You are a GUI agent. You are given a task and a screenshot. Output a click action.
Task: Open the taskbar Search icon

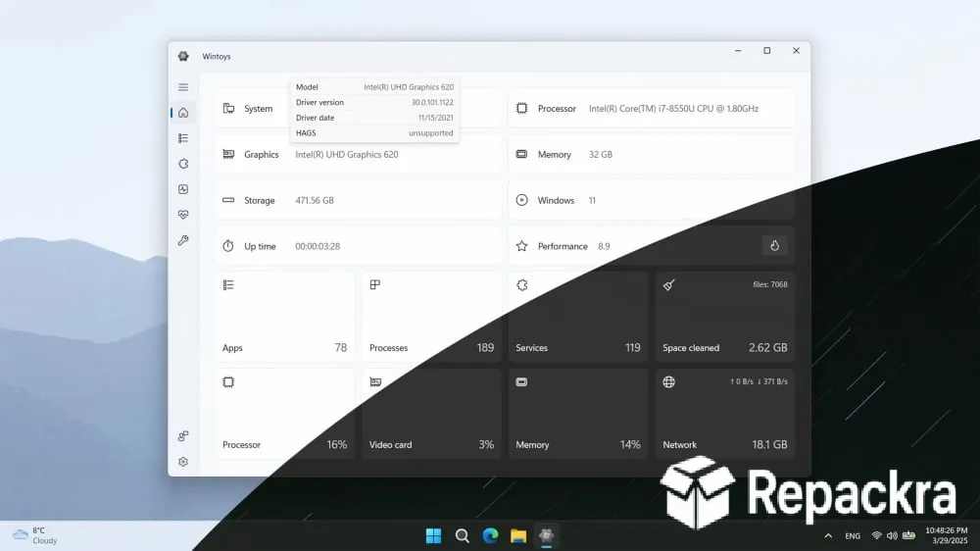tap(462, 536)
